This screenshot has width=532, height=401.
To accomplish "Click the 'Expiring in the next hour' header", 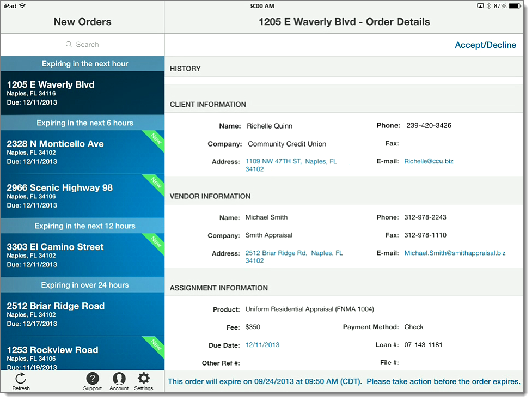I will pos(82,64).
